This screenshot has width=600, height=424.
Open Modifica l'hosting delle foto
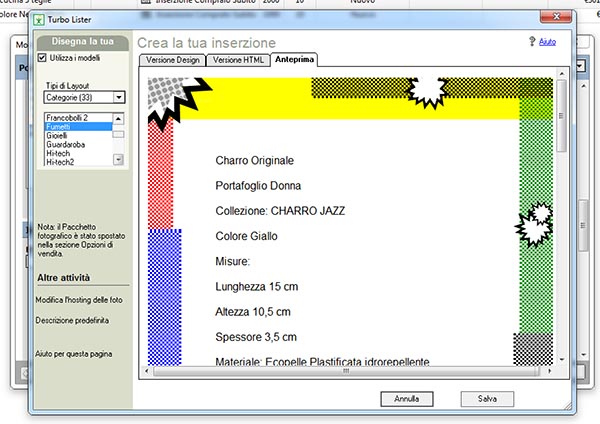point(79,300)
